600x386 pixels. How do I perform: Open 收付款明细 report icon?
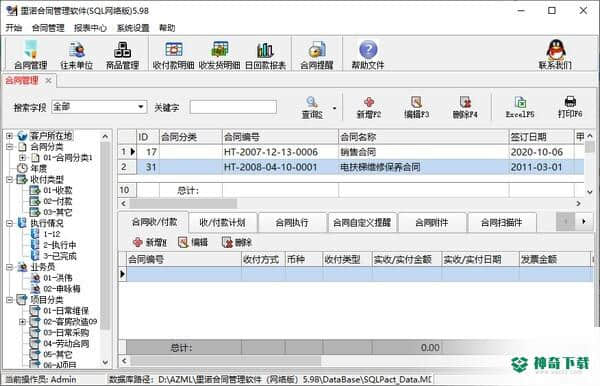(173, 55)
